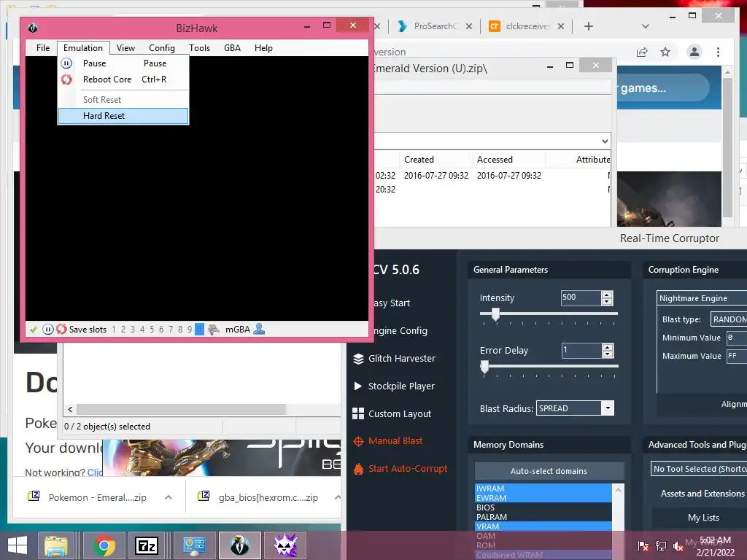The width and height of the screenshot is (747, 560).
Task: Select IWRAM memory domain
Action: coord(543,489)
